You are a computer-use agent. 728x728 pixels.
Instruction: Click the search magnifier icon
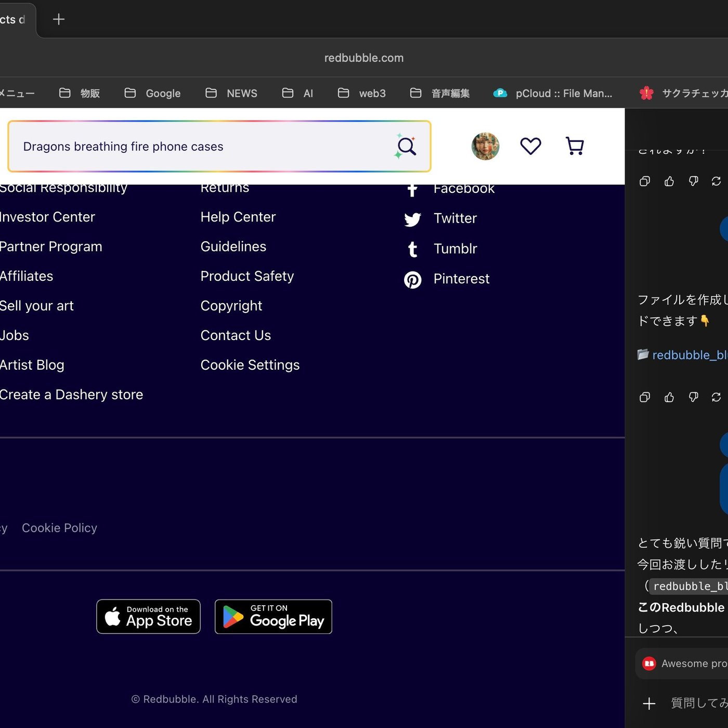point(406,146)
